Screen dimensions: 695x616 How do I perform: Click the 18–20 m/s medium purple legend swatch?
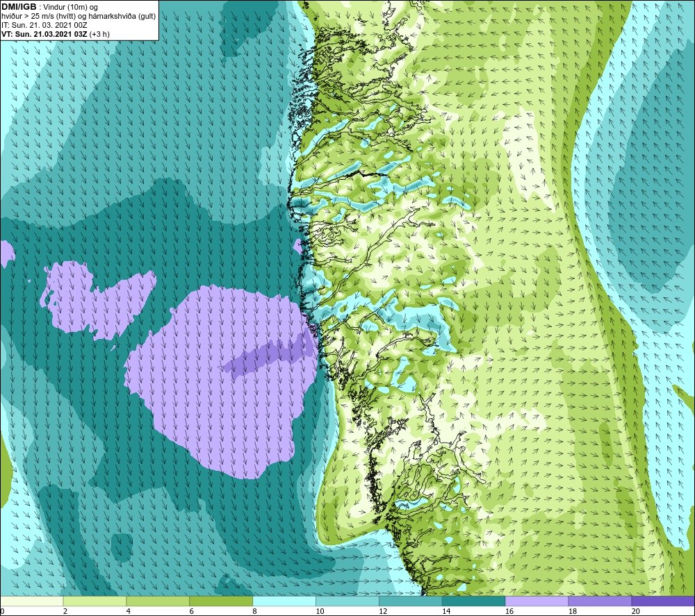pyautogui.click(x=600, y=601)
